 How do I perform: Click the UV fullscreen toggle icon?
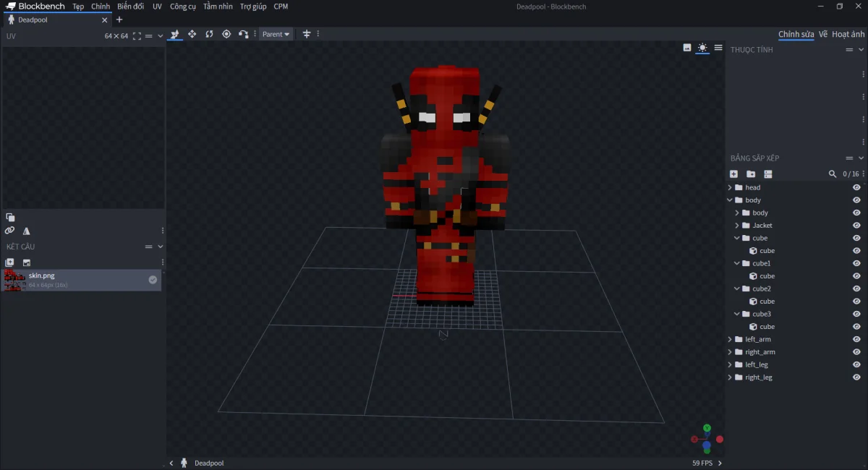click(x=137, y=36)
